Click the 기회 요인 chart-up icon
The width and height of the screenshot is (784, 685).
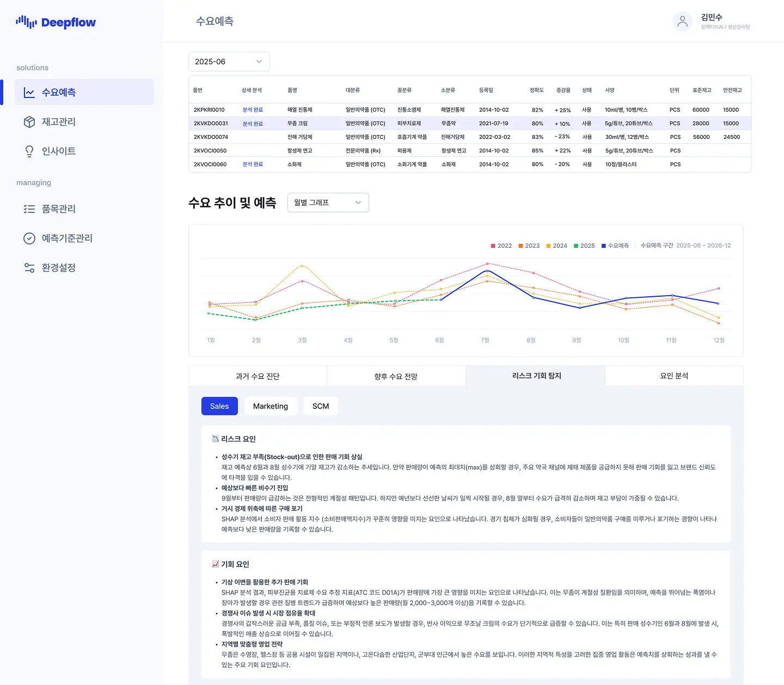click(x=215, y=564)
